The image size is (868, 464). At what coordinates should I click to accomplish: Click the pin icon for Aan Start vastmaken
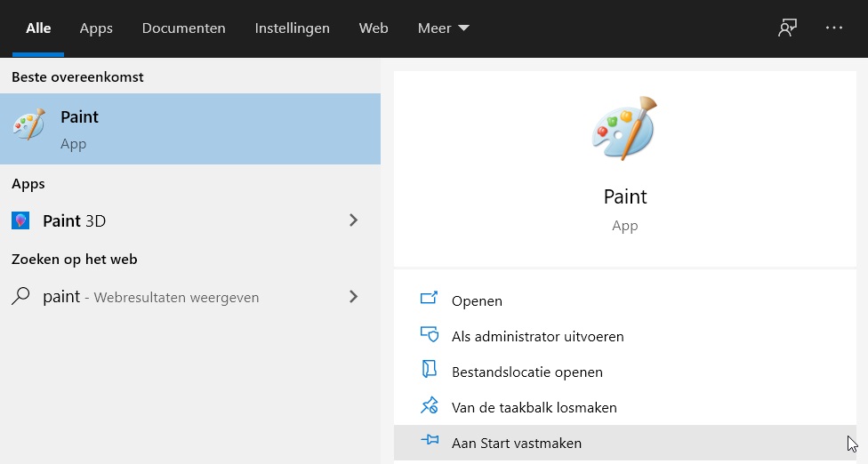(430, 441)
